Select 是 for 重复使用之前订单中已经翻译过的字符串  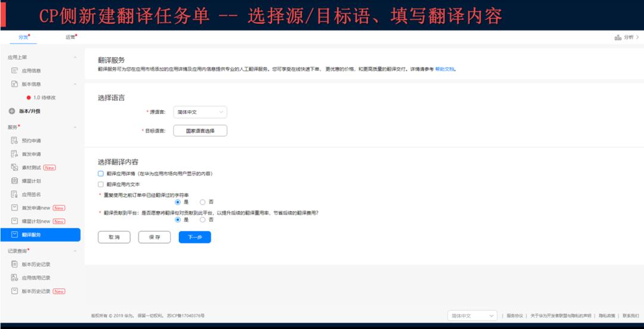click(x=178, y=202)
